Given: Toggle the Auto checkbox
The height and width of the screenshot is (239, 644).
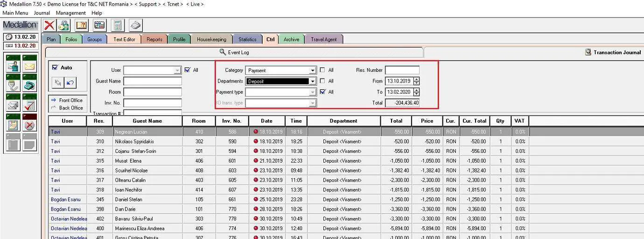Looking at the screenshot, I should [55, 68].
